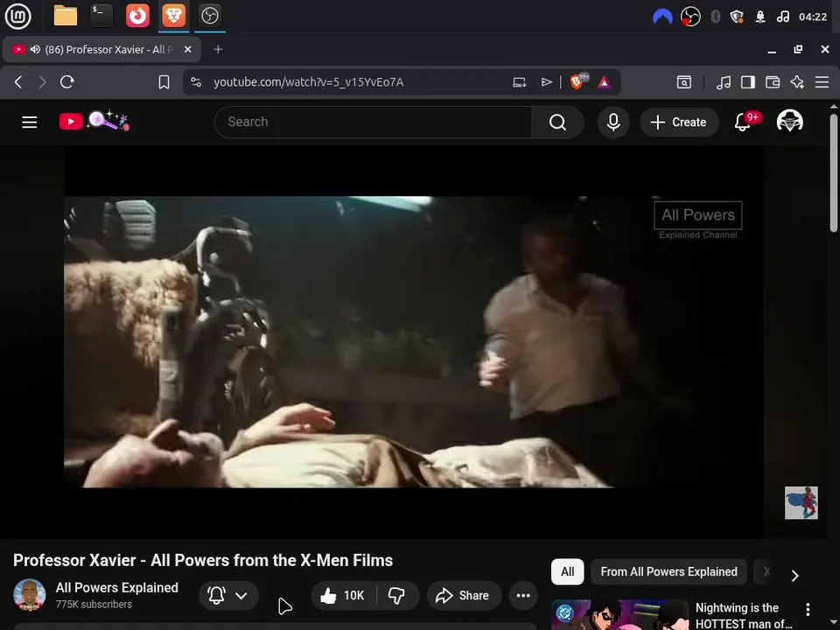Open the Brave Rewards triangle icon
The image size is (840, 630).
605,82
